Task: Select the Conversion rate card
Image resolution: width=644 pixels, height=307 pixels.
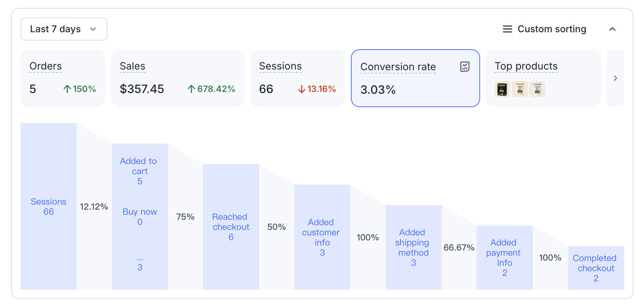Action: (415, 79)
